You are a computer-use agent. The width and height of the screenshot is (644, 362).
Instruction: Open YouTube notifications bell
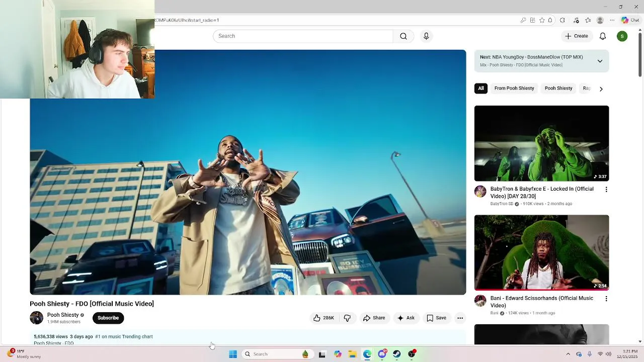603,36
